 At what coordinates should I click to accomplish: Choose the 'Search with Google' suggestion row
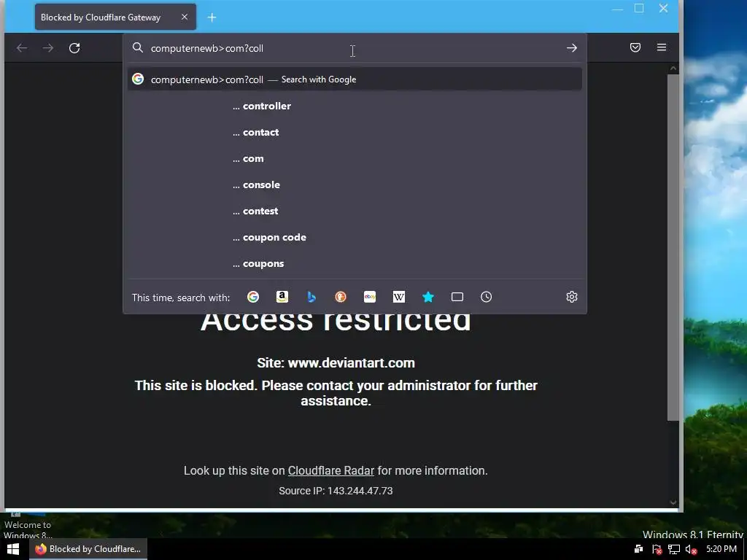(x=355, y=79)
